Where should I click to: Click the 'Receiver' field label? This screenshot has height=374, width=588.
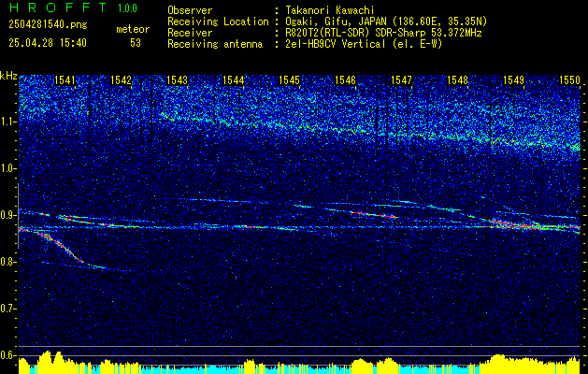190,33
